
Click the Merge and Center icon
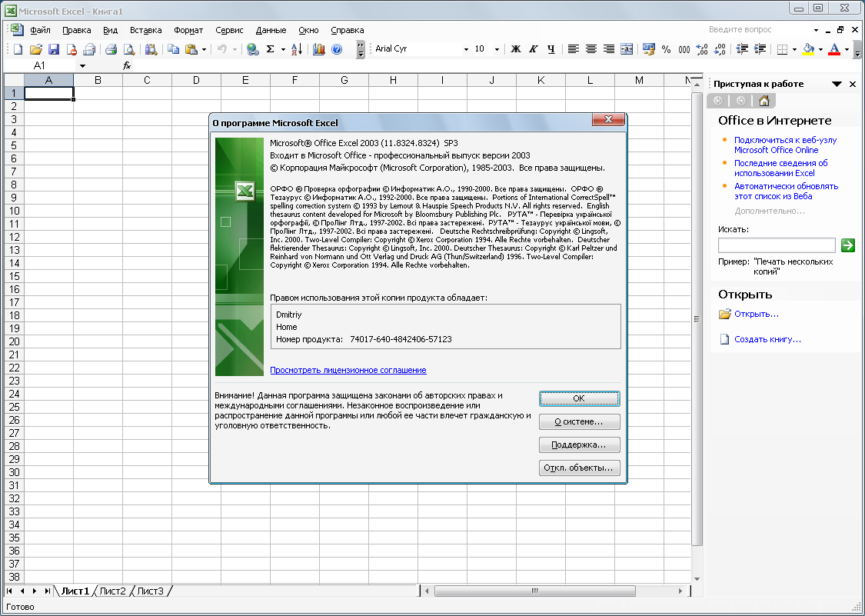pos(627,49)
